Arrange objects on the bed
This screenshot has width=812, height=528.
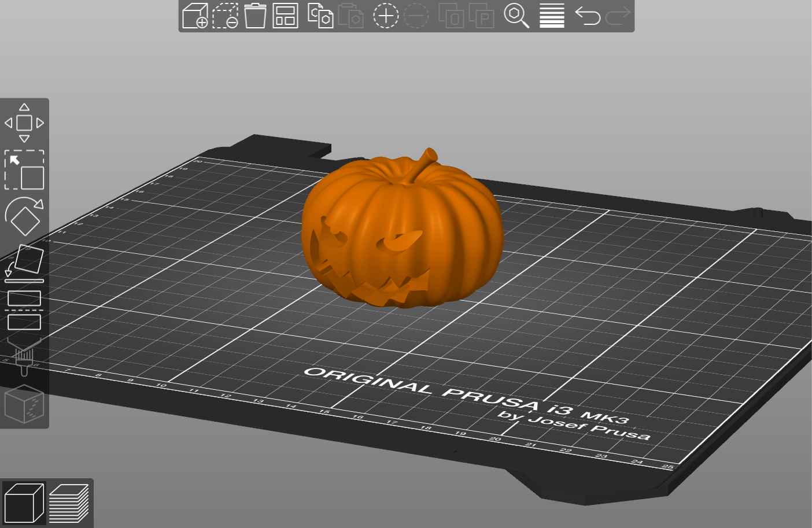click(285, 16)
